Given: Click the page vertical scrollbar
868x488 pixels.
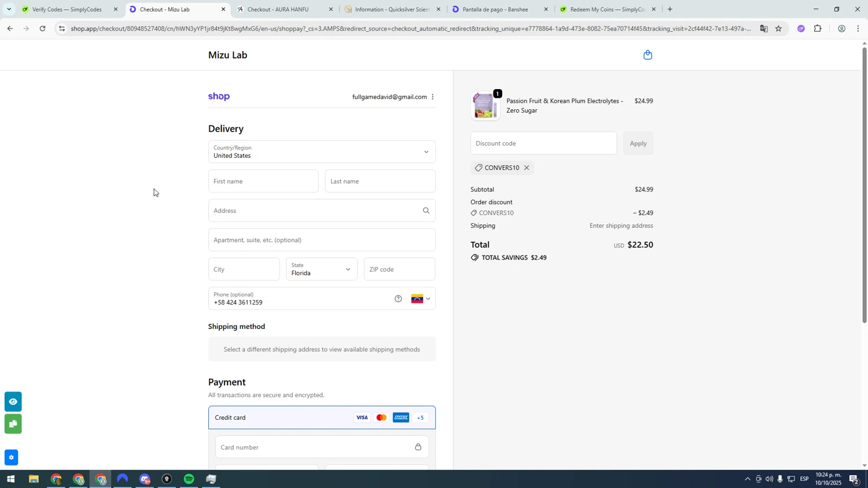Looking at the screenshot, I should tap(865, 185).
